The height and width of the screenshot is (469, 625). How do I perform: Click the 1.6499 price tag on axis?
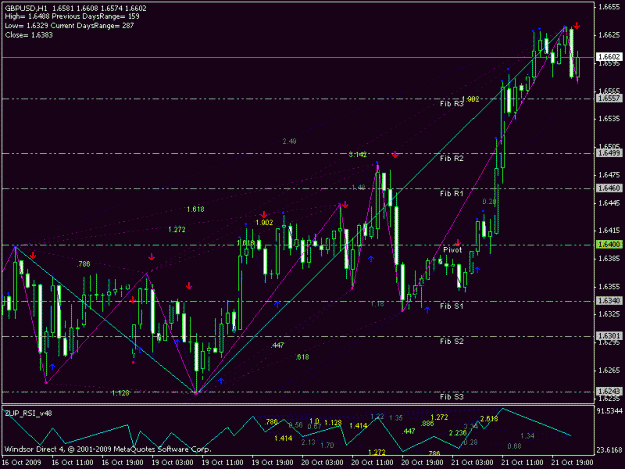(x=609, y=153)
